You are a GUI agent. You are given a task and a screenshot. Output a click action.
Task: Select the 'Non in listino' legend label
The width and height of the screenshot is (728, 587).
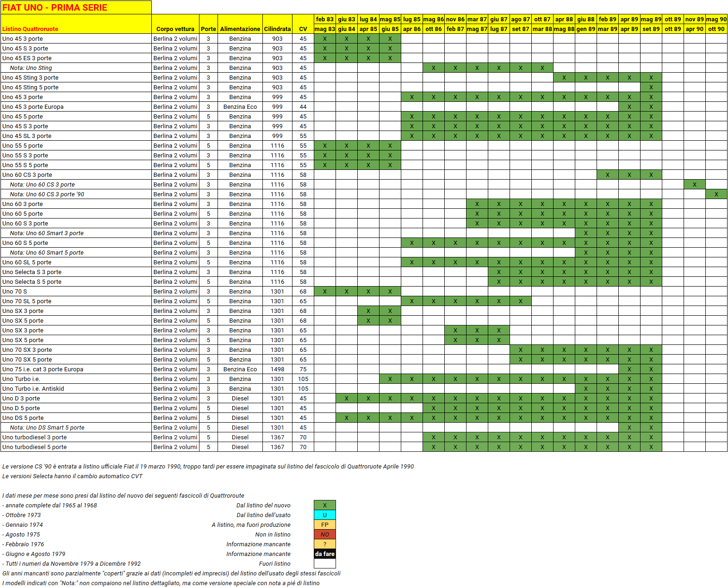point(273,534)
